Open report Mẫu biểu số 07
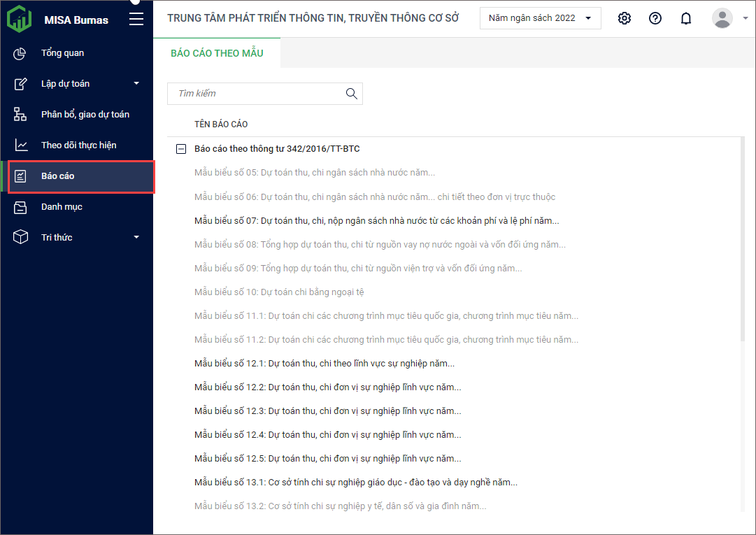Viewport: 756px width, 535px height. (376, 221)
